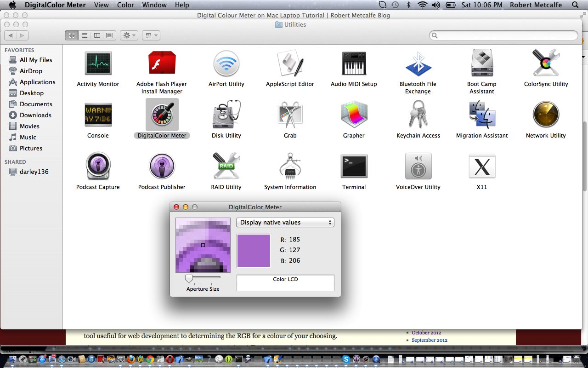Go back in Finder window
Screen dimensions: 588x368
point(11,35)
